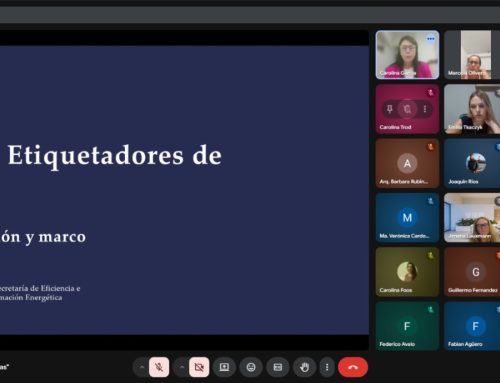Click the name label 'Carolina Trod'
The width and height of the screenshot is (500, 383).
(395, 127)
